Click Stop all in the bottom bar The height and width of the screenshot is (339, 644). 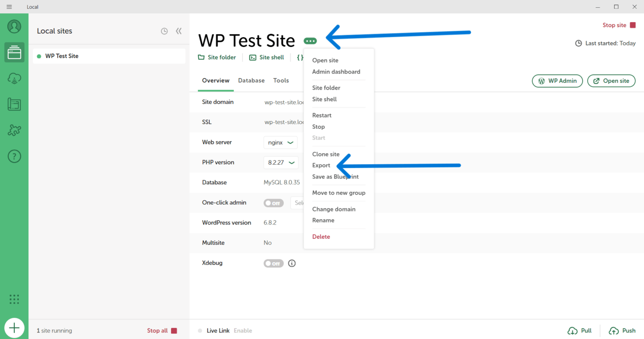coord(162,331)
